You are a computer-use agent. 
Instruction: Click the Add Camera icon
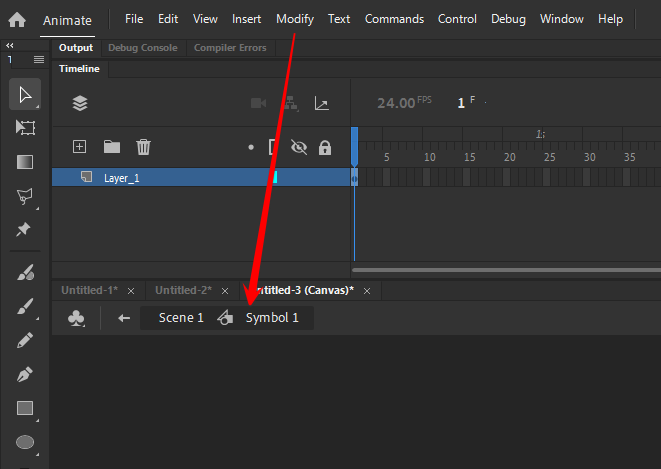258,103
